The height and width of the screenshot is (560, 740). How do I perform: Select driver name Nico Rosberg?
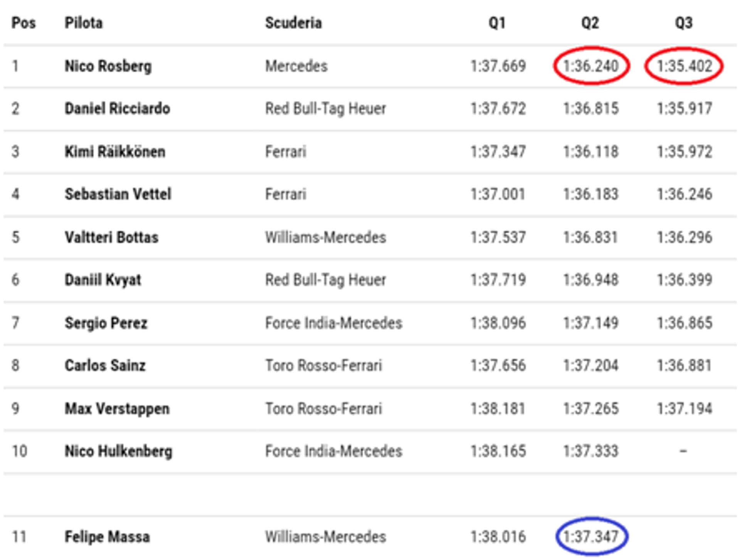click(x=108, y=66)
